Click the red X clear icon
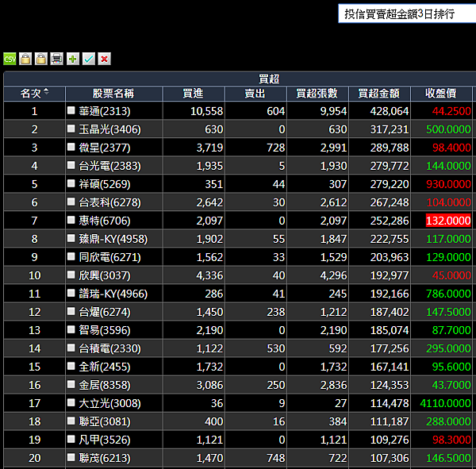 click(x=105, y=59)
